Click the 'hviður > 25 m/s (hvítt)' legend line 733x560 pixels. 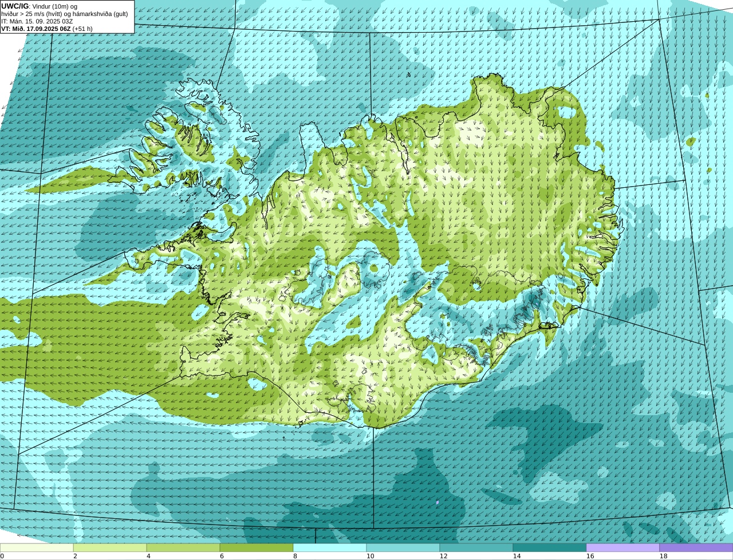(65, 14)
